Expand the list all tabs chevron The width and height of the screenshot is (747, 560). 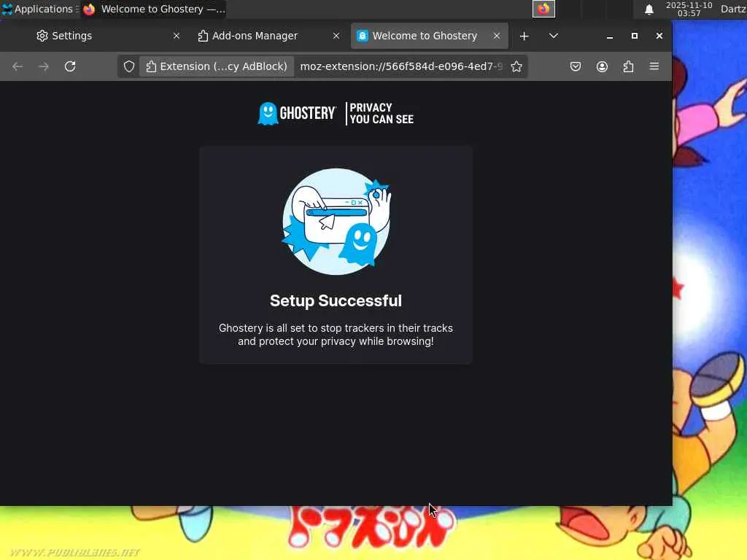click(554, 36)
